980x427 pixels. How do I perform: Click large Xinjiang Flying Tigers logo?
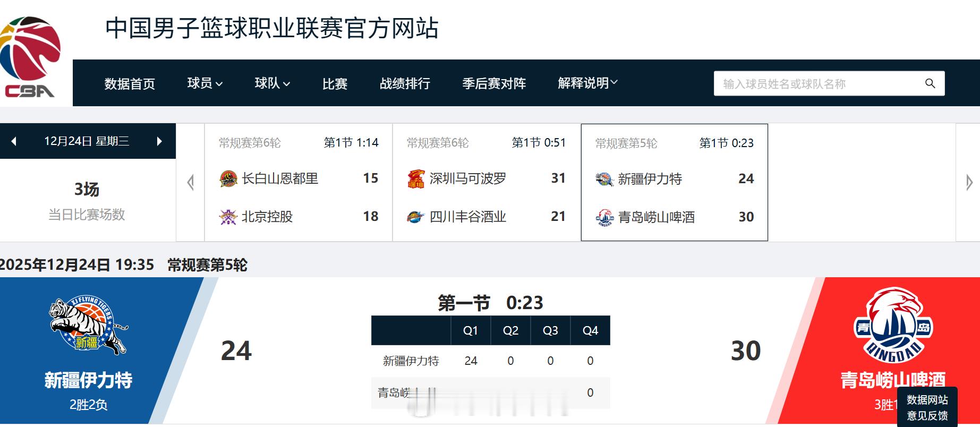point(88,325)
